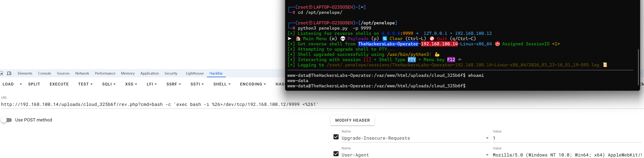Screen dimensions: 644x158
Task: Click the Quit prohibited icon in terminal
Action: pos(432,39)
